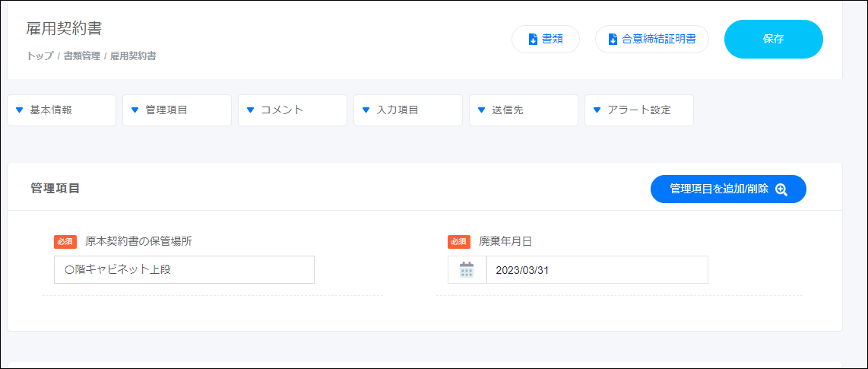Click the 雇用契約書 page title

(64, 29)
